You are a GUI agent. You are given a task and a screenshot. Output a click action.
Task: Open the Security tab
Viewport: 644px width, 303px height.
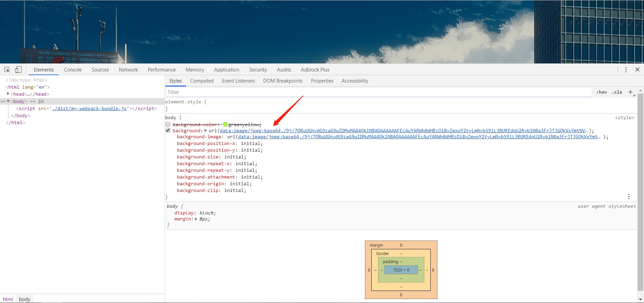(258, 69)
